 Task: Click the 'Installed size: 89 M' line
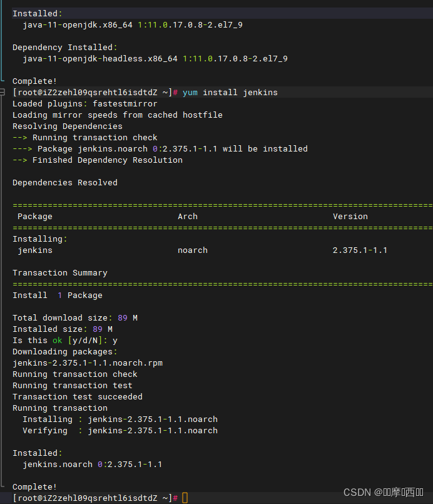click(63, 329)
